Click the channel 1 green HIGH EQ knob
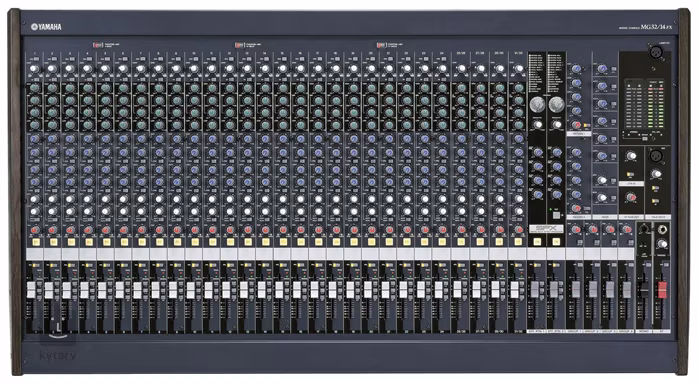The image size is (698, 384). coord(35,88)
